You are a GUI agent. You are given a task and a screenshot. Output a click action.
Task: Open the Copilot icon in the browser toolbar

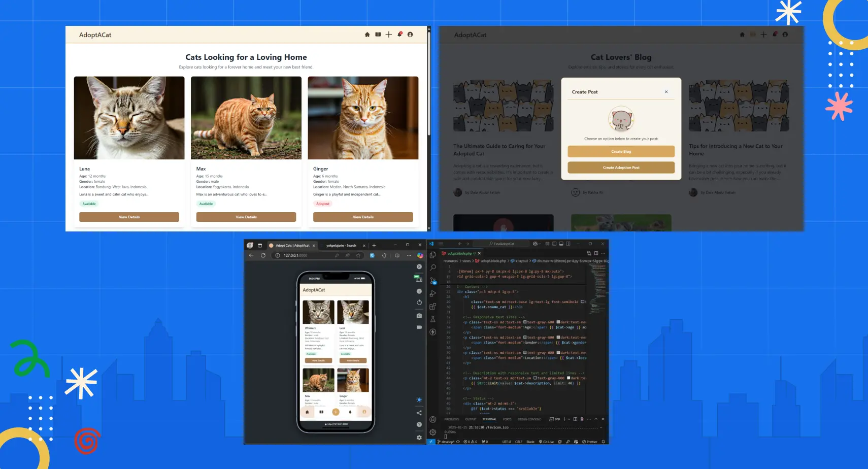pyautogui.click(x=420, y=255)
